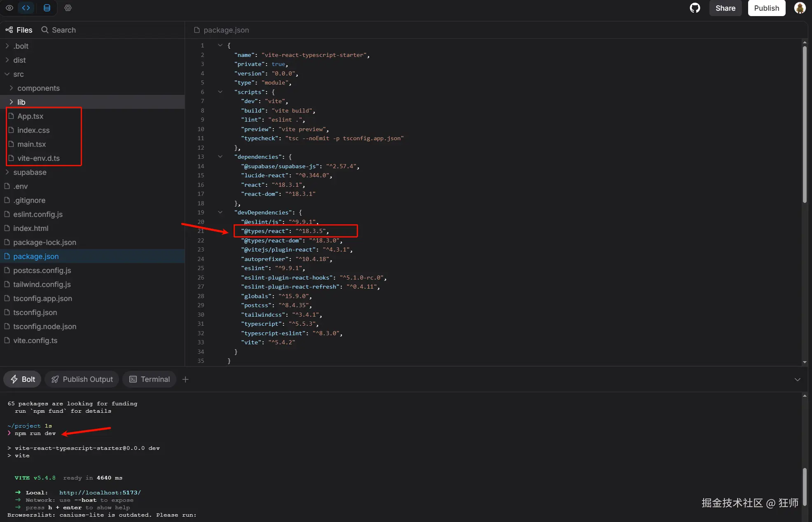812x522 pixels.
Task: Fold the devDependencies block arrow
Action: 220,212
